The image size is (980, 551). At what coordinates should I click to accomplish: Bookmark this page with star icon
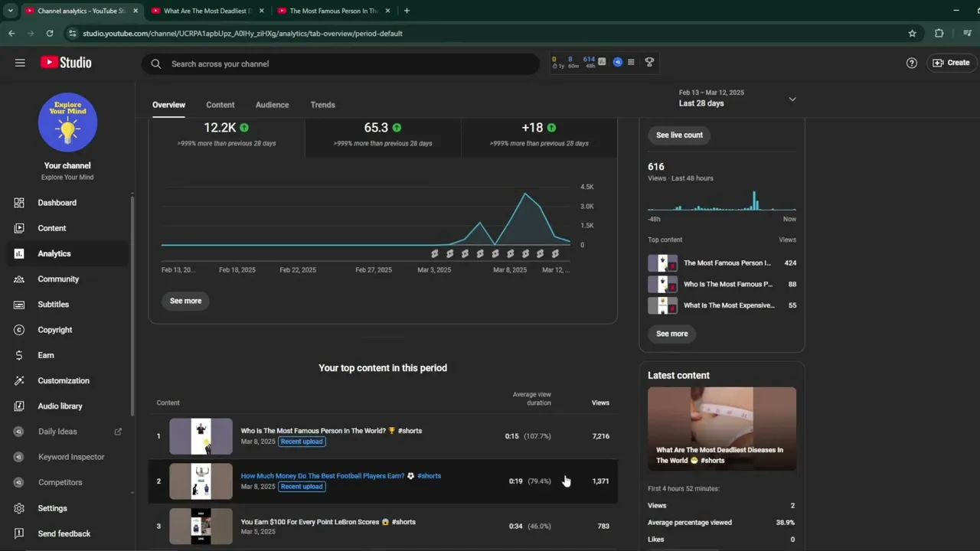[912, 33]
